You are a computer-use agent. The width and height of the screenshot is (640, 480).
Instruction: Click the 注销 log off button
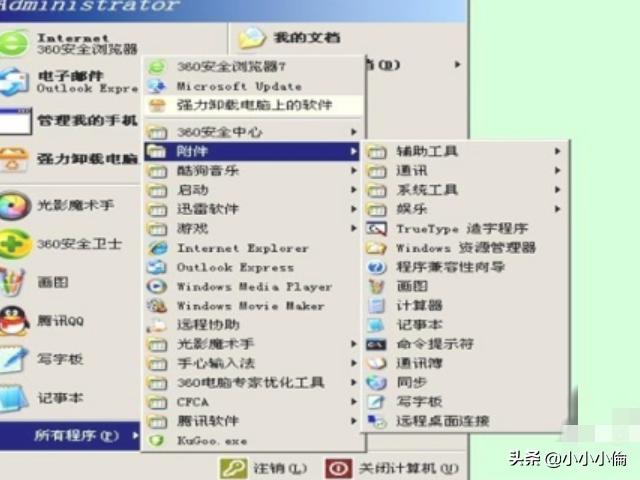coord(264,468)
